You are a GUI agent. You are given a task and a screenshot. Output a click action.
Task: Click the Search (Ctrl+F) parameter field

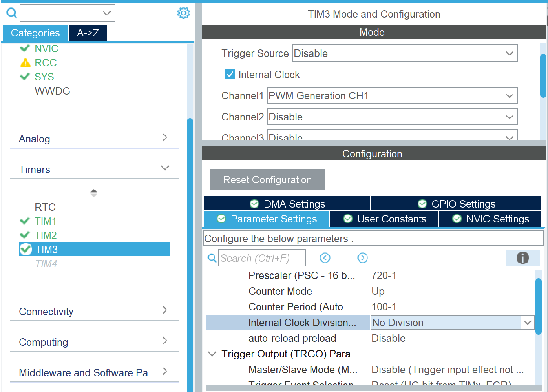click(262, 258)
